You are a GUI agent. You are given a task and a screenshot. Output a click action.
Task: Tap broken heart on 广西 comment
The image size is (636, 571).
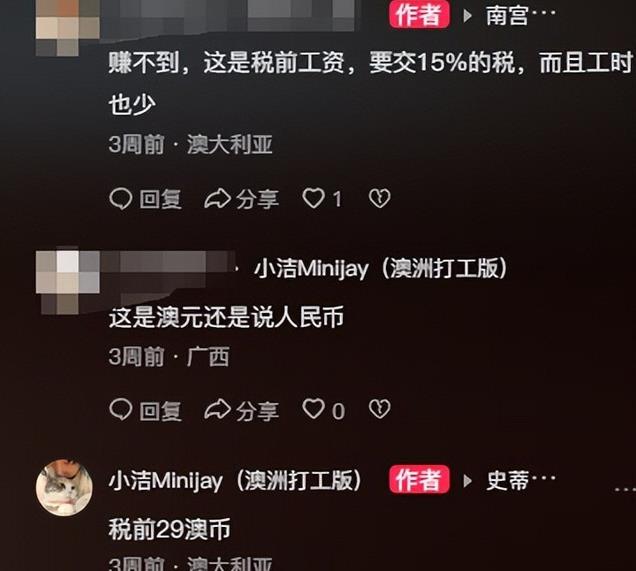(380, 410)
